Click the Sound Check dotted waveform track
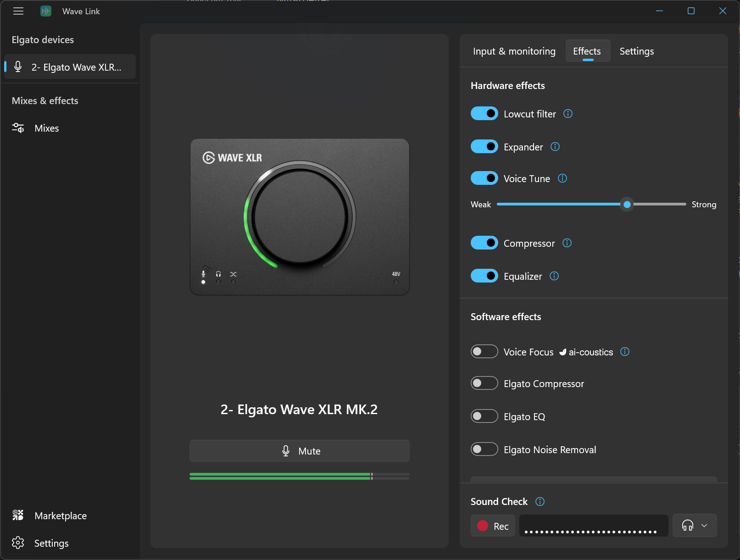Screen dimensions: 740x560 point(594,526)
